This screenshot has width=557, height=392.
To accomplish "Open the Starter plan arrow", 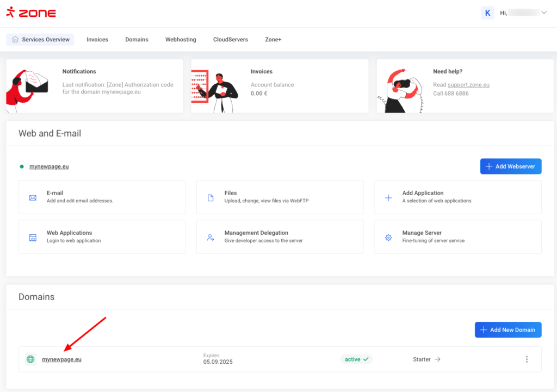I will click(x=438, y=359).
